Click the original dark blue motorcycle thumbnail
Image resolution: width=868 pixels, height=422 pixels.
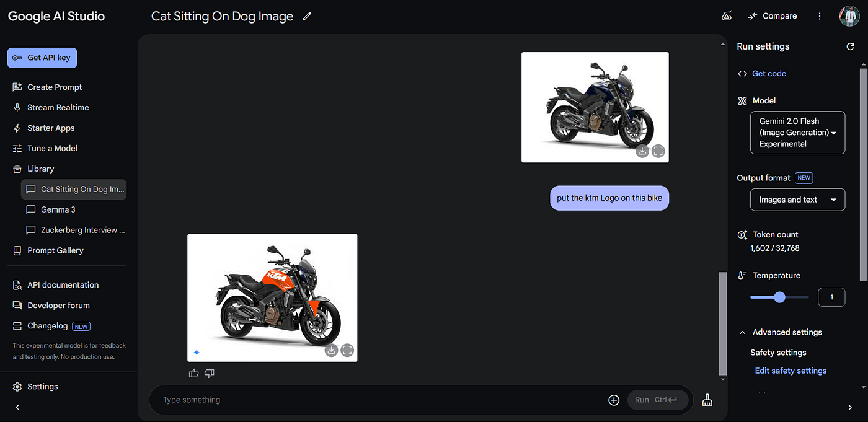pyautogui.click(x=595, y=107)
